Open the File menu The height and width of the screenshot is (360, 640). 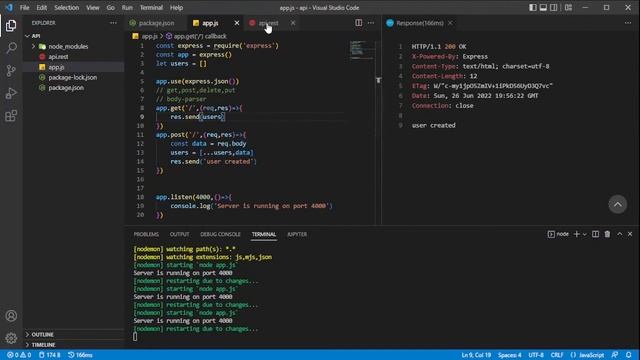coord(24,7)
